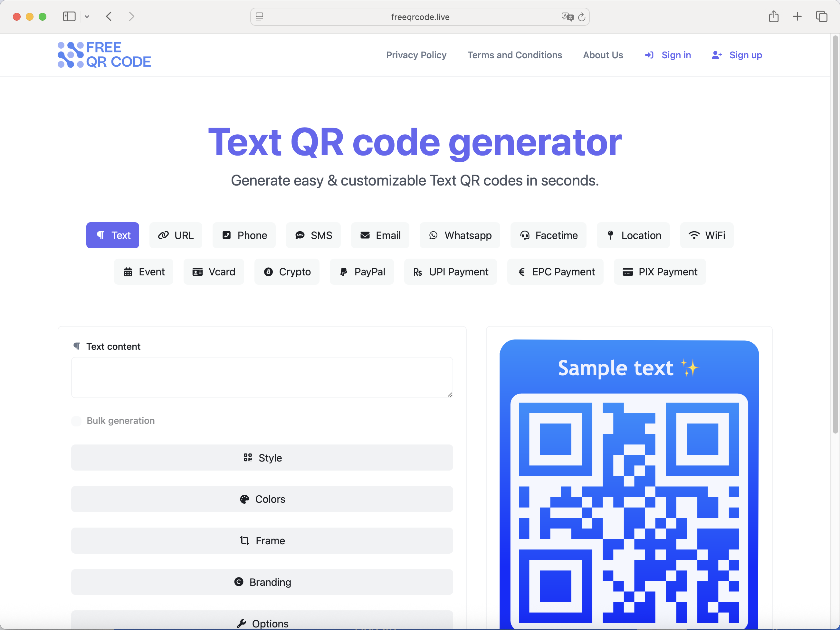Open the Privacy Policy link
Viewport: 840px width, 630px height.
click(x=416, y=55)
